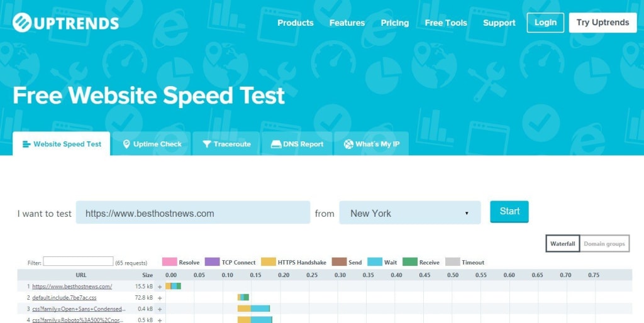Open the Free Tools menu
This screenshot has width=644, height=323.
click(x=446, y=23)
